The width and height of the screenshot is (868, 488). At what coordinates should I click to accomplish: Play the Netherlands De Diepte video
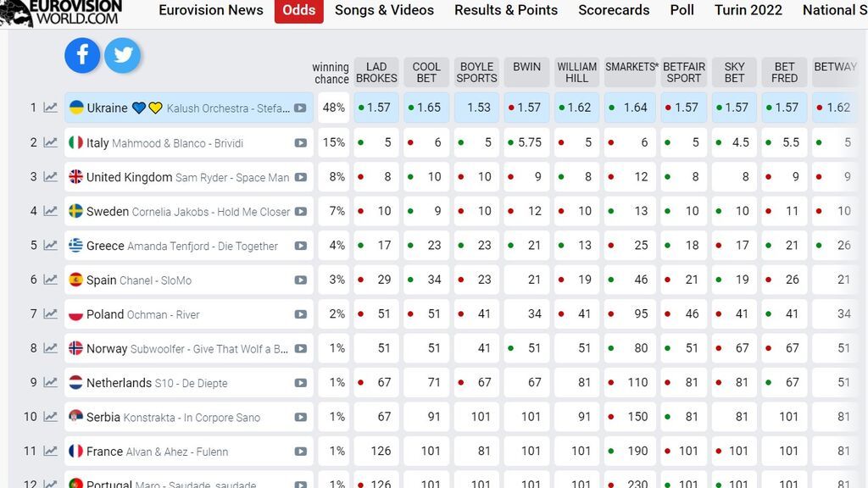coord(301,383)
